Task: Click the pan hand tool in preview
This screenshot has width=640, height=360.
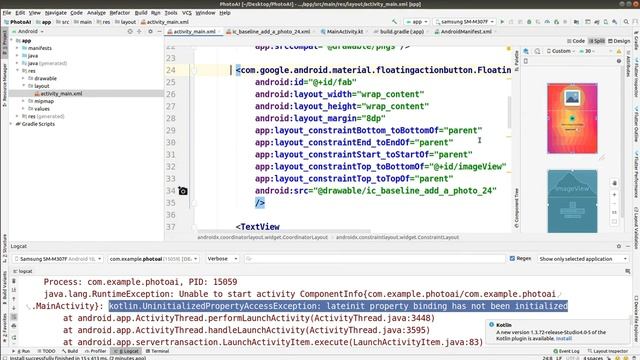Action: tap(614, 183)
